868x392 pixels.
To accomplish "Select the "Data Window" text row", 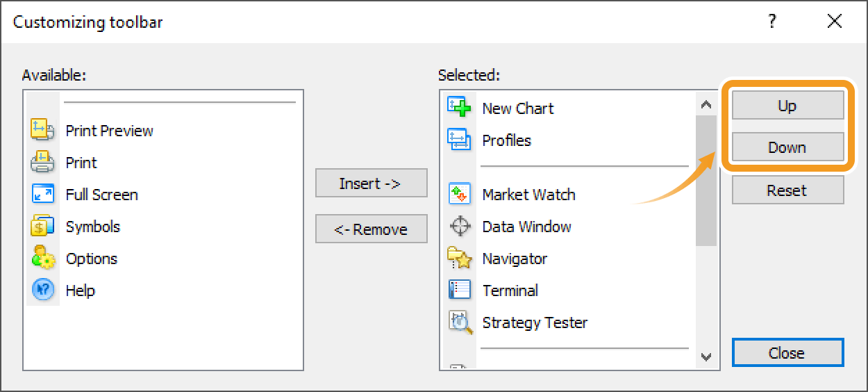I will pos(526,227).
